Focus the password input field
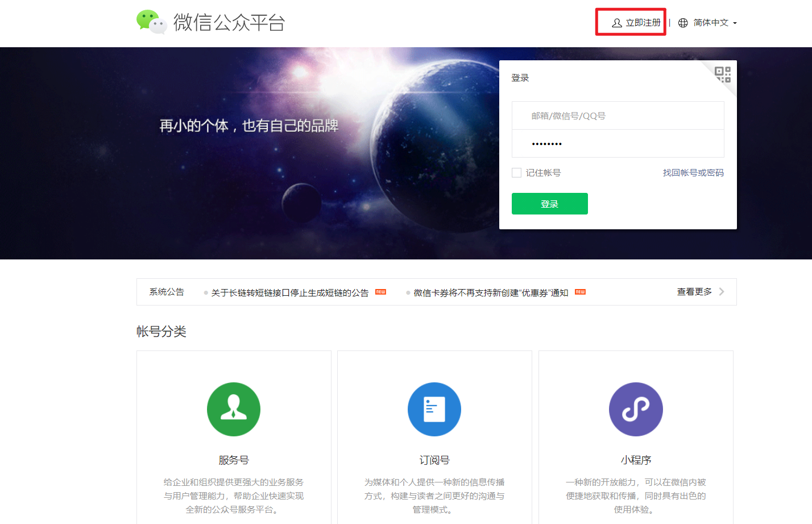The height and width of the screenshot is (524, 812). tap(618, 143)
